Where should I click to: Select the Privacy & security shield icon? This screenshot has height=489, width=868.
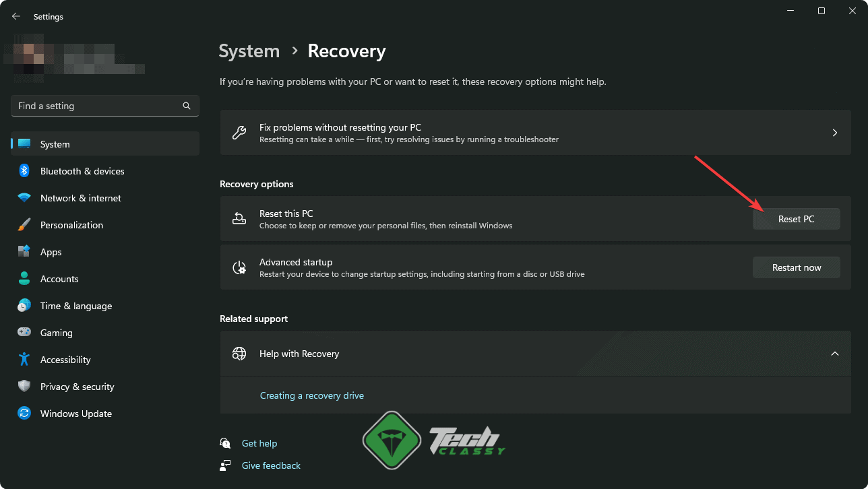(x=25, y=386)
